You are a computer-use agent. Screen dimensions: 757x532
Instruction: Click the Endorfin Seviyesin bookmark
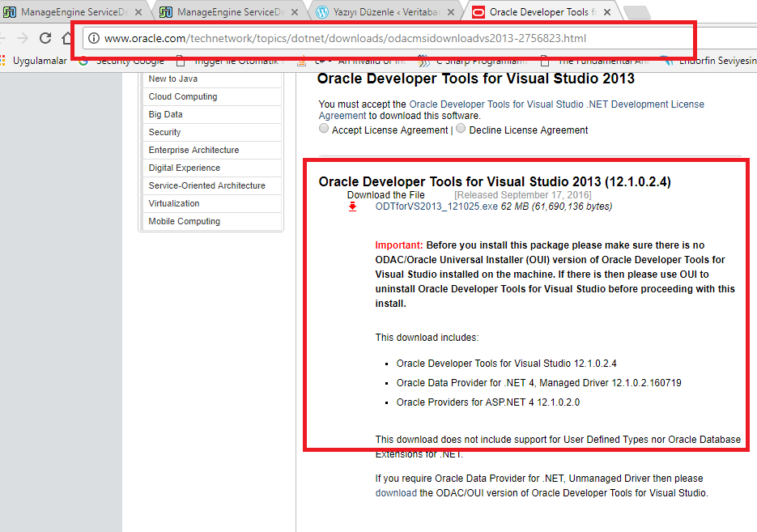point(720,60)
